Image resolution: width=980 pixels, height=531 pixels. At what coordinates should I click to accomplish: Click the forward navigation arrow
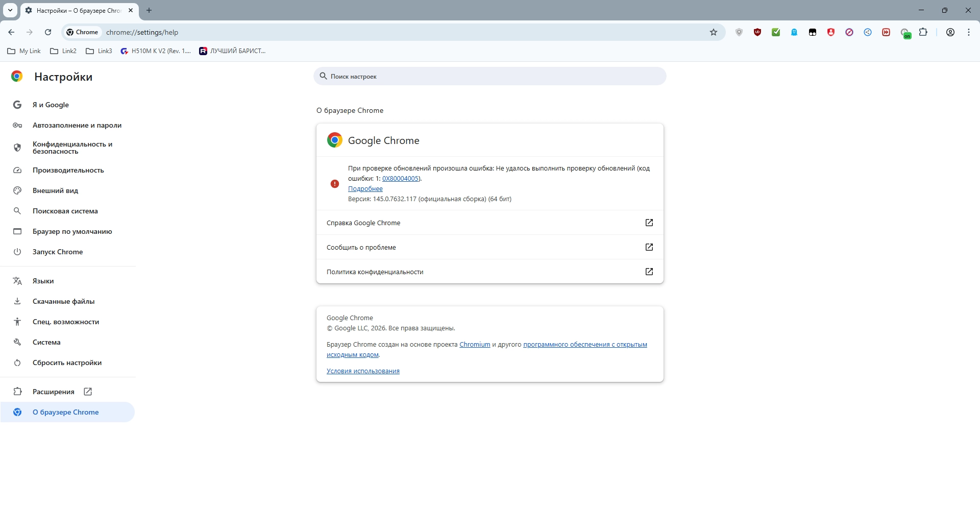pos(30,32)
